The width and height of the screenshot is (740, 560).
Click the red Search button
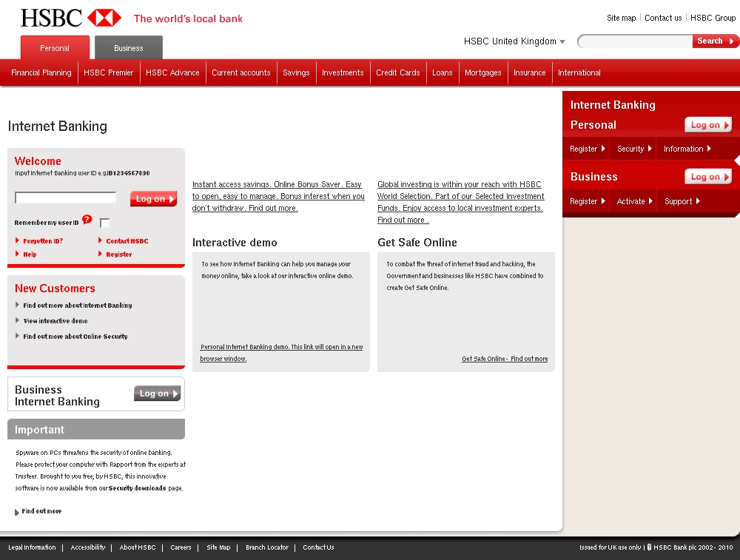click(x=716, y=41)
